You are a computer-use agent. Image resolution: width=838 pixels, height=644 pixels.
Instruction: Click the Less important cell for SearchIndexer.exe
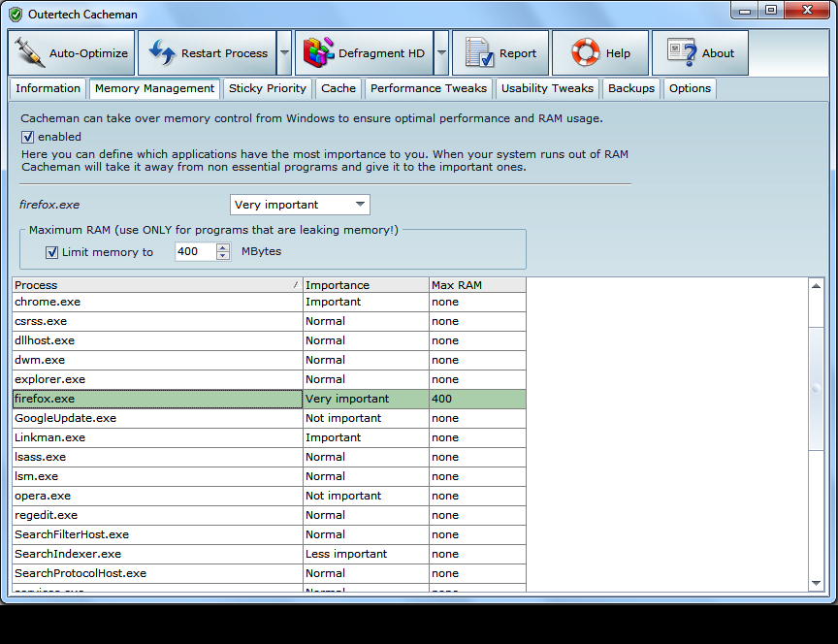(x=366, y=554)
